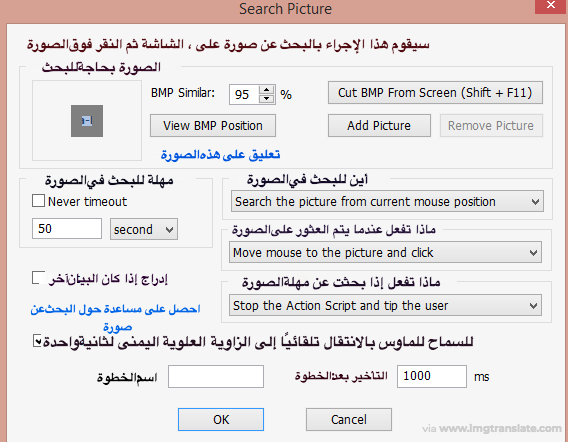This screenshot has height=442, width=568.
Task: Click the View BMP Position button
Action: click(213, 126)
